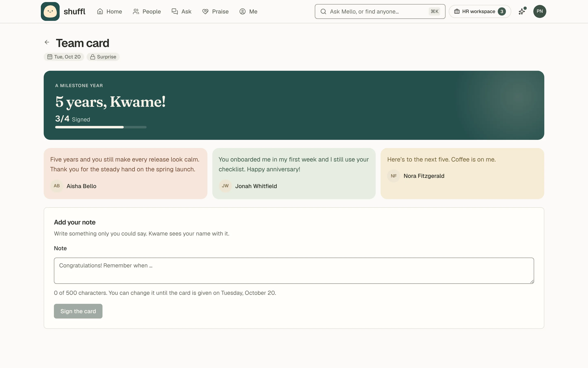Open the sparkle notifications icon

(522, 11)
